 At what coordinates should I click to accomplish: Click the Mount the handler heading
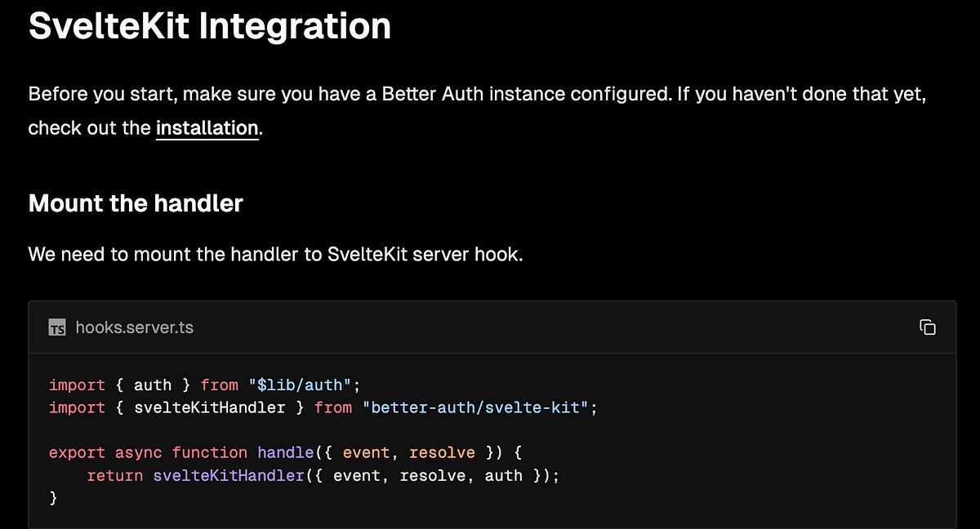point(136,203)
